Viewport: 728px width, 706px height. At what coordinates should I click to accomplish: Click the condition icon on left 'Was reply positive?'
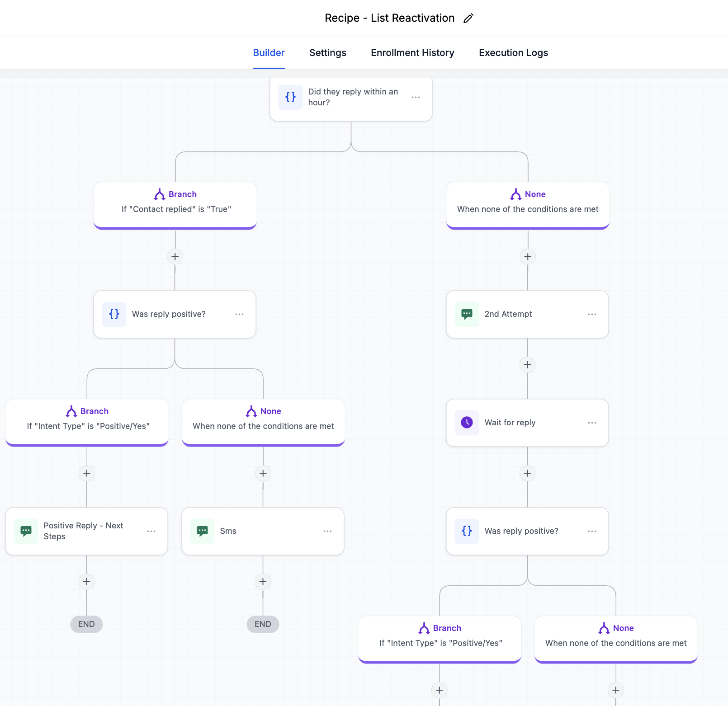pos(114,314)
